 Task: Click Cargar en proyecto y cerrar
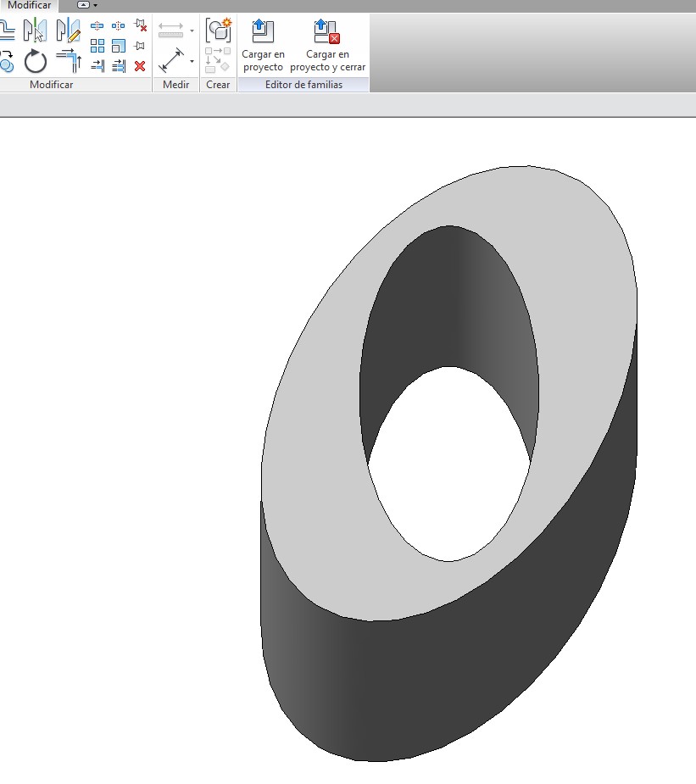(x=327, y=45)
